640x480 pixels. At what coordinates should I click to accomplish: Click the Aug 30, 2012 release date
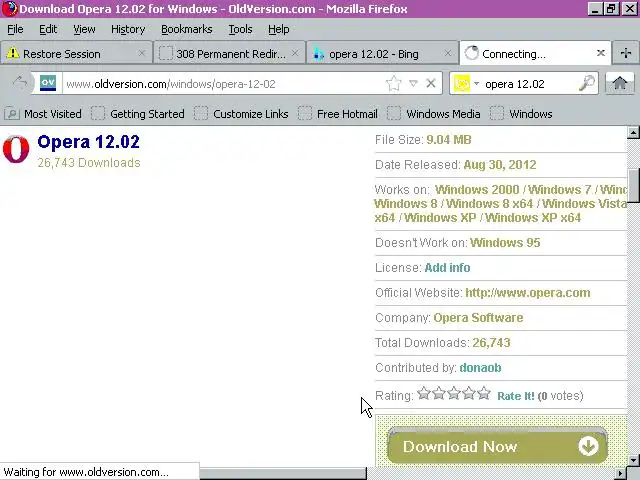coord(500,165)
